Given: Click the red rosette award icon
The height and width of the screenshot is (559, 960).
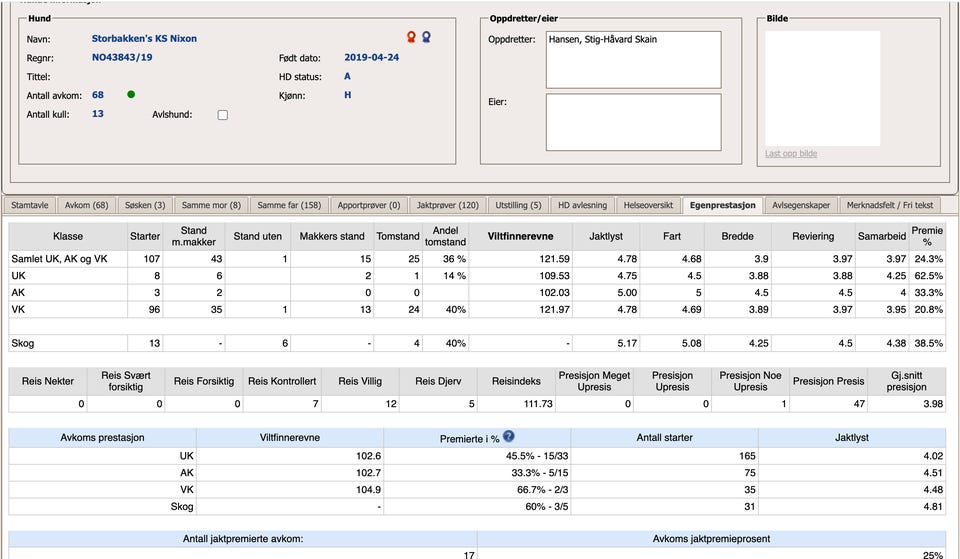Looking at the screenshot, I should [411, 38].
